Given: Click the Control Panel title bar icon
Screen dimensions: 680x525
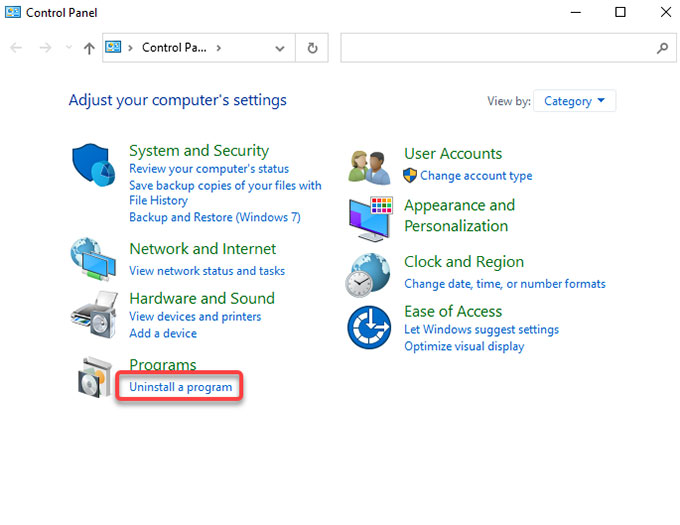Looking at the screenshot, I should [x=13, y=12].
